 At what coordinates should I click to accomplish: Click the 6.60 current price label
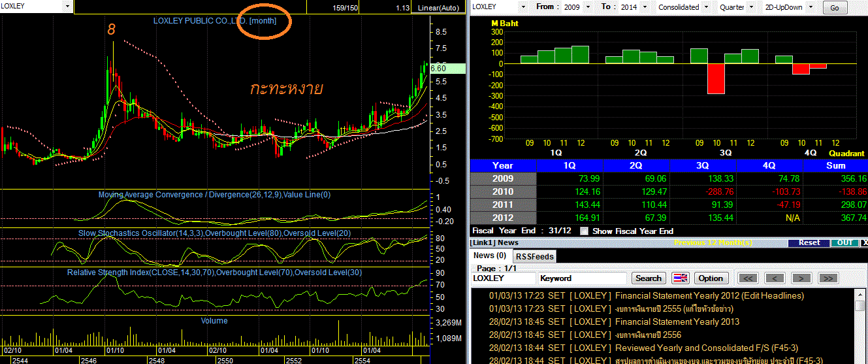click(x=447, y=68)
